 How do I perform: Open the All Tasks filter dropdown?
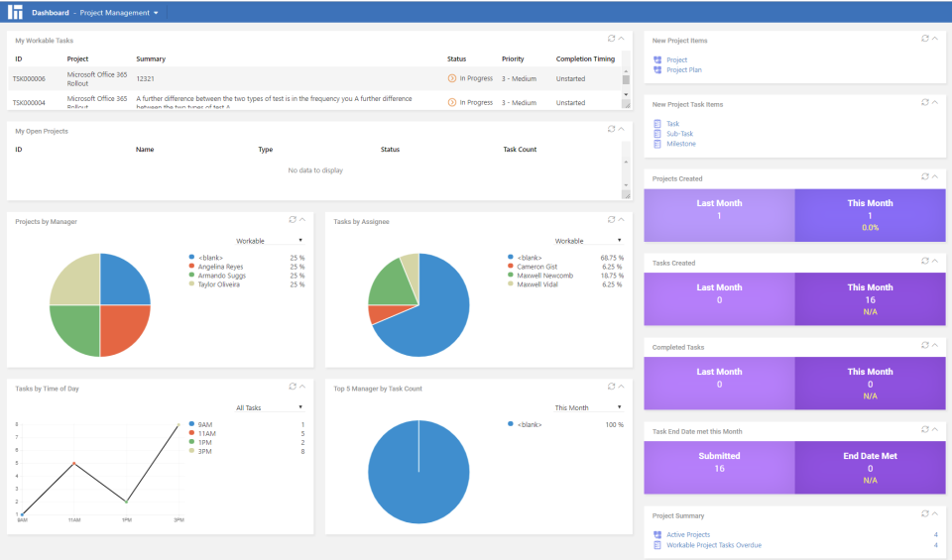pyautogui.click(x=270, y=407)
